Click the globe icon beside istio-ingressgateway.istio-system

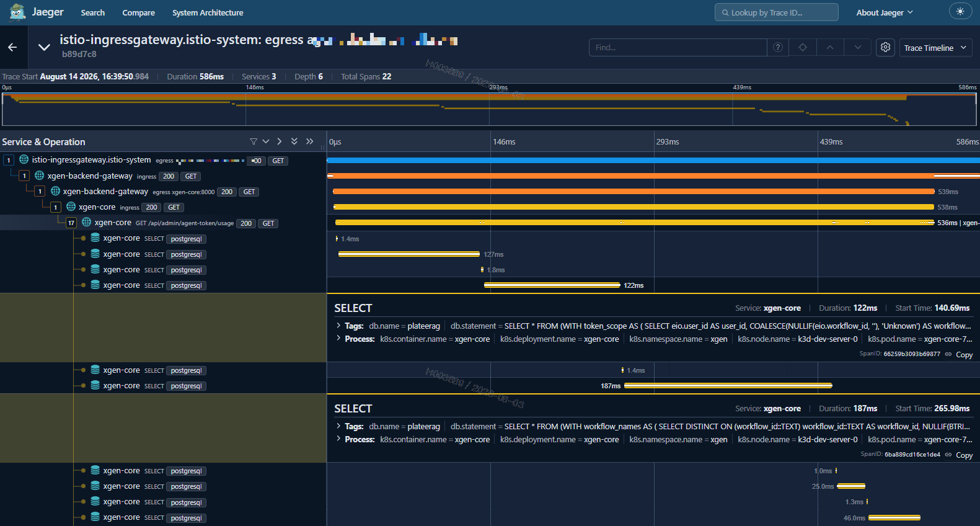point(24,160)
